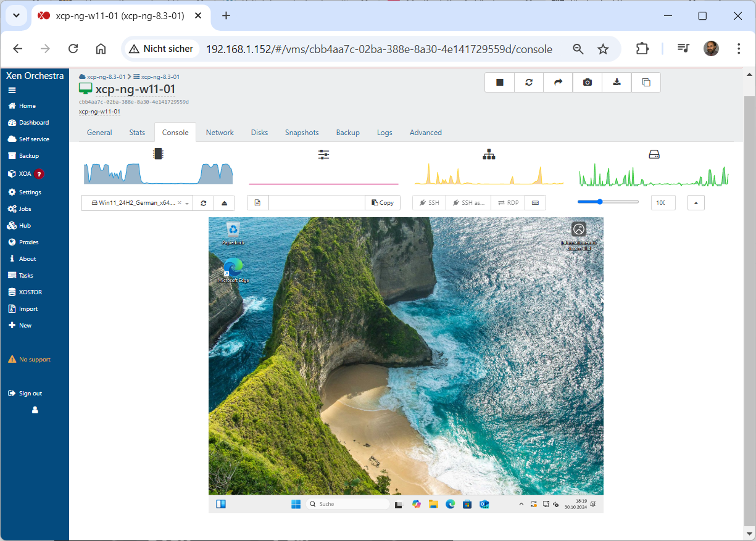Image resolution: width=756 pixels, height=541 pixels.
Task: Click the keyboard icon next to RDP
Action: [x=535, y=203]
